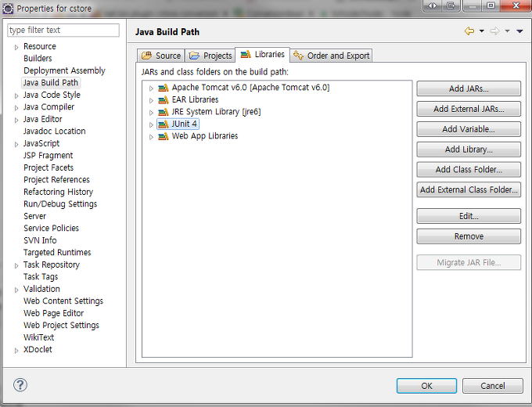532x407 pixels.
Task: Click Add External JARs... button
Action: point(469,109)
